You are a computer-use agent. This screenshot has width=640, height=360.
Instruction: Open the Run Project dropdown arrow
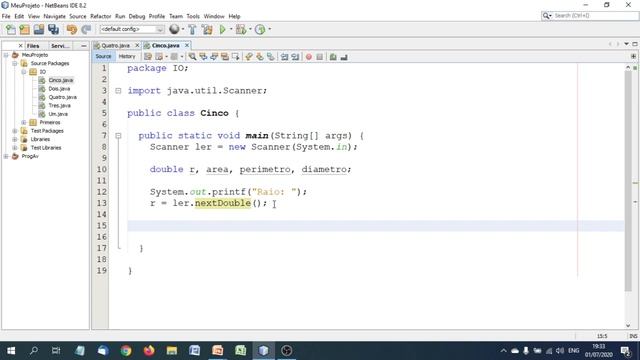pyautogui.click(x=231, y=29)
